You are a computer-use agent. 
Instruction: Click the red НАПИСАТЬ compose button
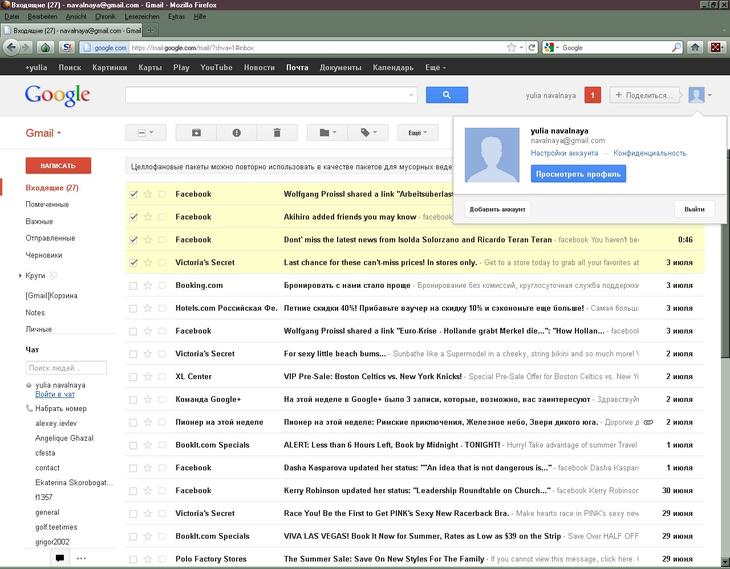(58, 166)
